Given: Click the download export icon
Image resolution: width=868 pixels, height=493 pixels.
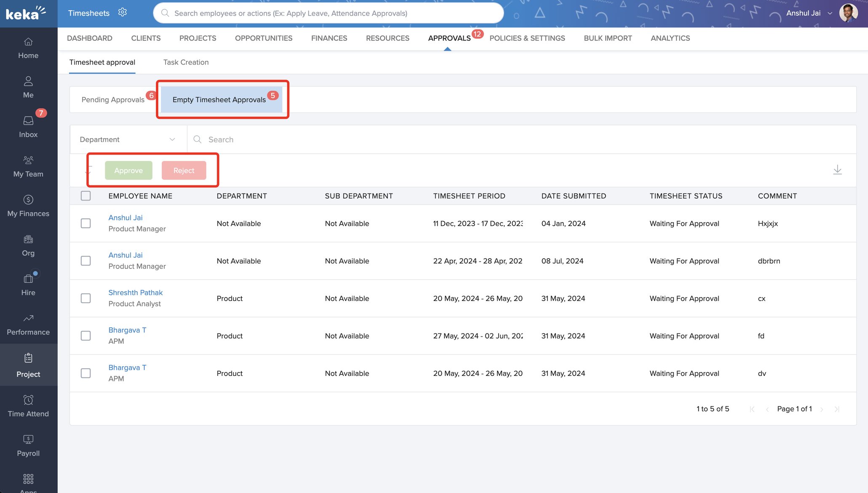Looking at the screenshot, I should [838, 169].
